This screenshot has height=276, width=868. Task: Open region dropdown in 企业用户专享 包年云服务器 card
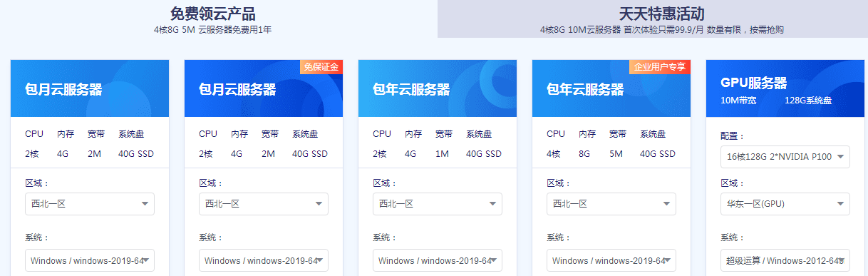611,204
